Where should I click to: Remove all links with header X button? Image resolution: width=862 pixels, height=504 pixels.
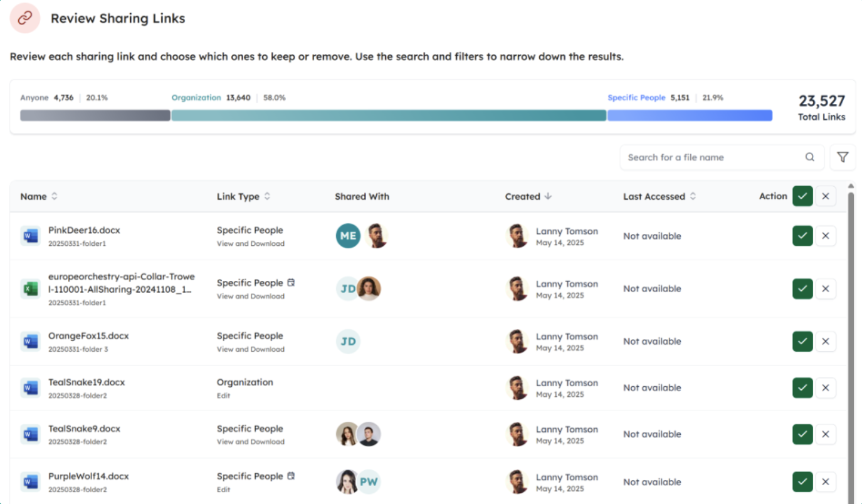click(826, 196)
